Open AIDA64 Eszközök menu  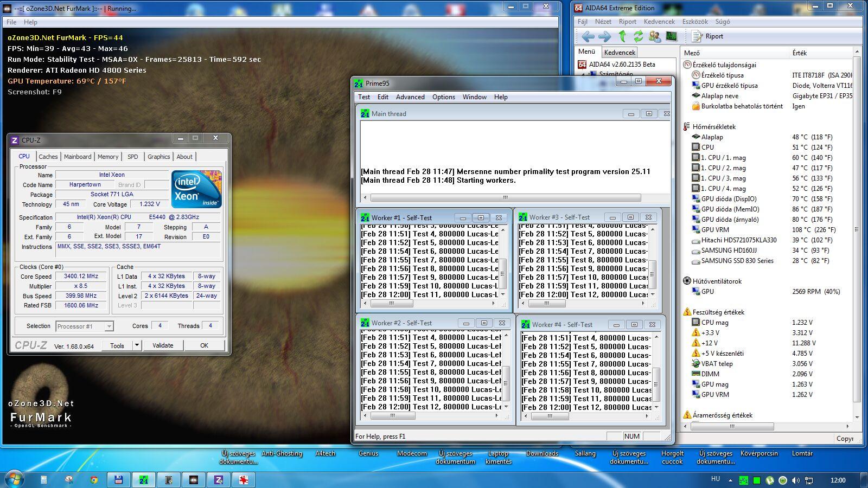(x=695, y=22)
